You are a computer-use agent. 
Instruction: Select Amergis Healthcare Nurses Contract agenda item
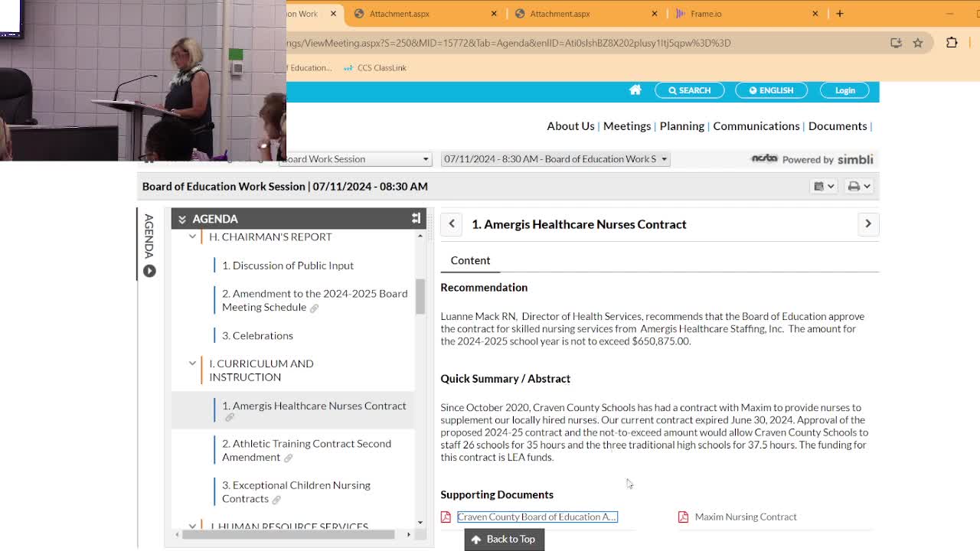point(314,406)
